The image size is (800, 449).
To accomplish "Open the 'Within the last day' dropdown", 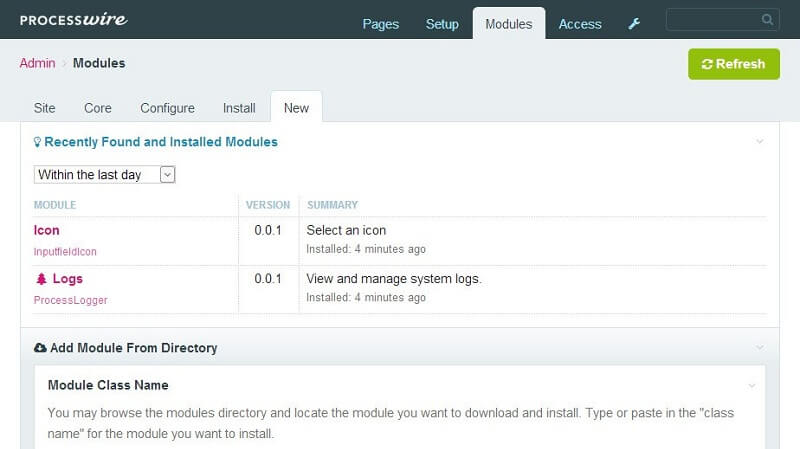I will pyautogui.click(x=105, y=174).
